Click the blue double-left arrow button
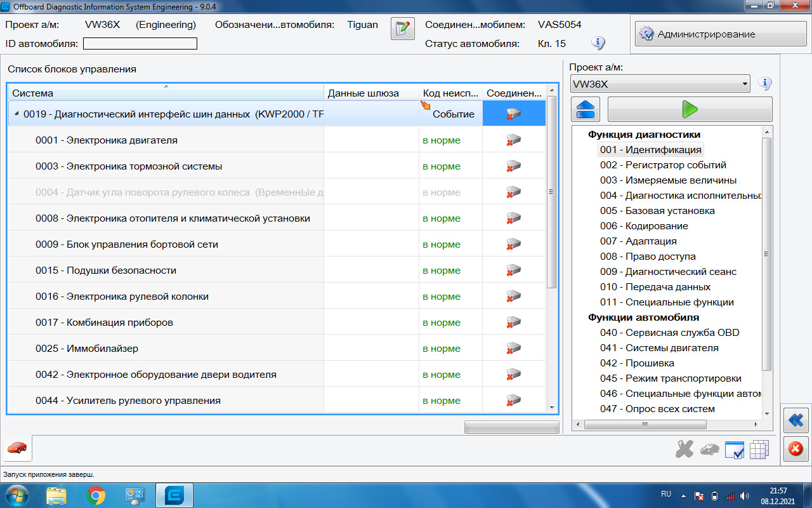The width and height of the screenshot is (812, 508). click(795, 420)
